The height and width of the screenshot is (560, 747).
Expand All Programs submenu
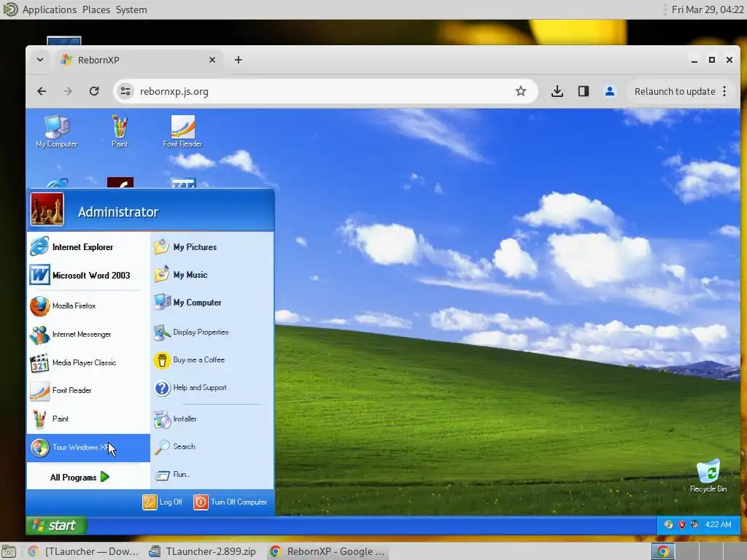pos(80,477)
